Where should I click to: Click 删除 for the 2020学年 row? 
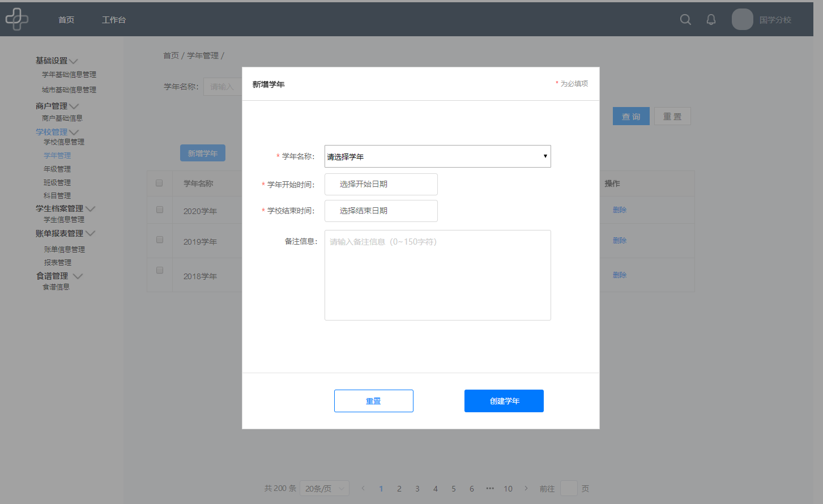tap(620, 210)
